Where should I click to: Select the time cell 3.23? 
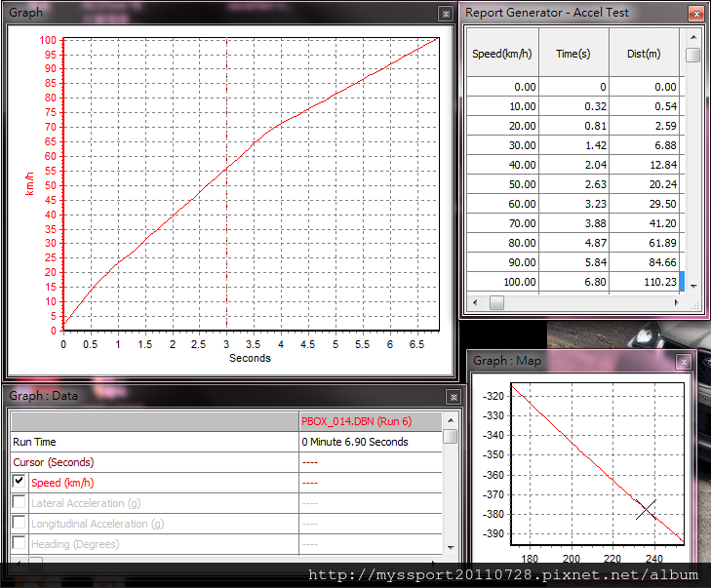(573, 204)
